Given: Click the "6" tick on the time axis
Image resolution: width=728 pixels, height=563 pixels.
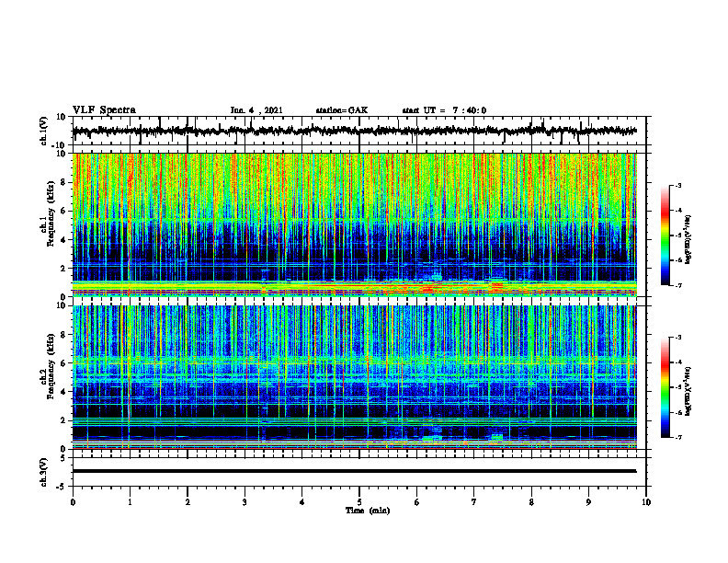Looking at the screenshot, I should [x=417, y=502].
